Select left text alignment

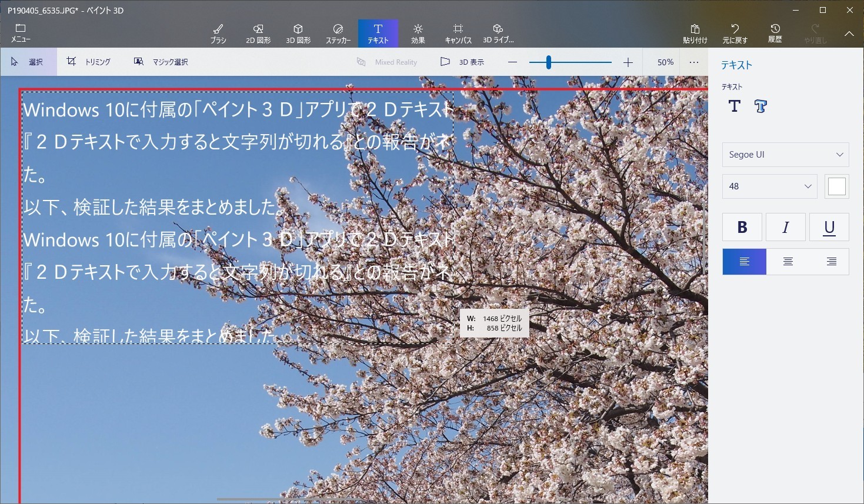click(744, 262)
